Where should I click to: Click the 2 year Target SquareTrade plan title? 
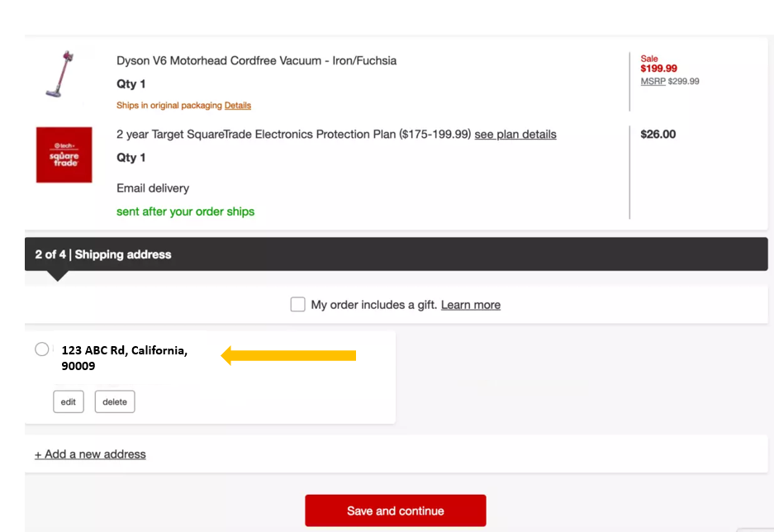tap(294, 134)
